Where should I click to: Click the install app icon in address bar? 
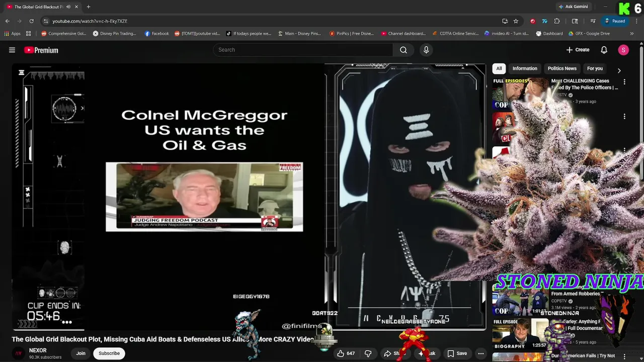coord(505,21)
